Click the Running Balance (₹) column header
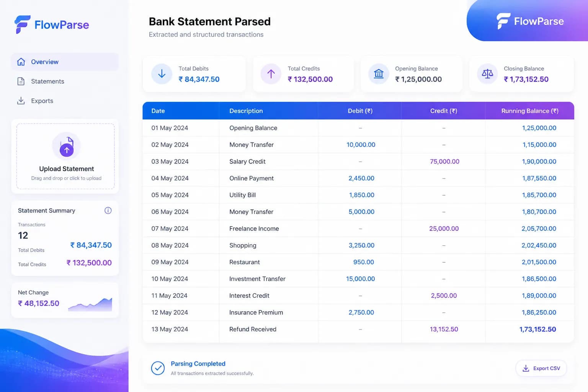588x392 pixels. click(x=530, y=111)
